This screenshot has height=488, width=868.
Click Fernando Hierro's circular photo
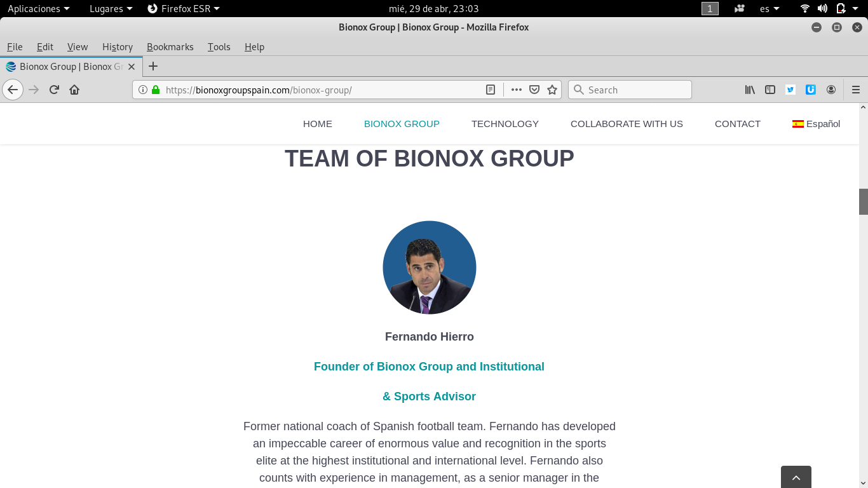pos(430,268)
